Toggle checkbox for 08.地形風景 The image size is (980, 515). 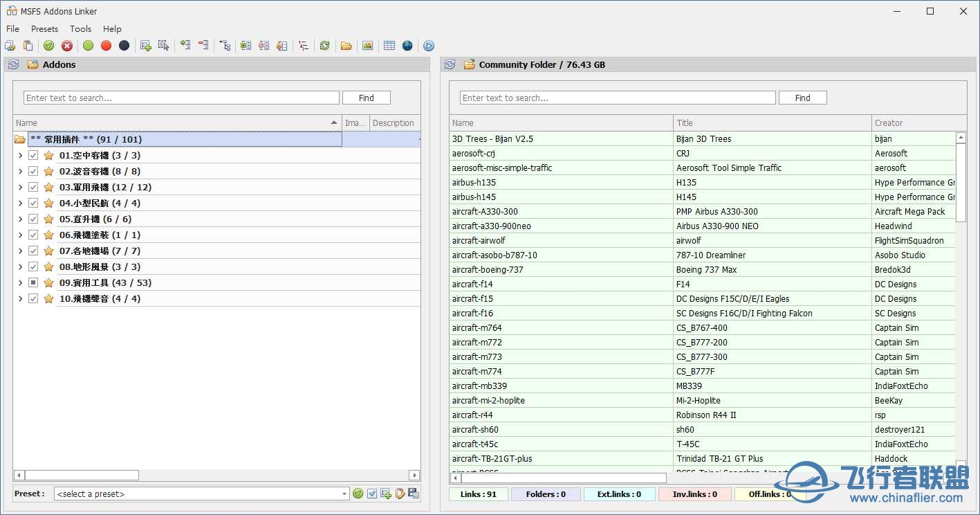pos(33,266)
